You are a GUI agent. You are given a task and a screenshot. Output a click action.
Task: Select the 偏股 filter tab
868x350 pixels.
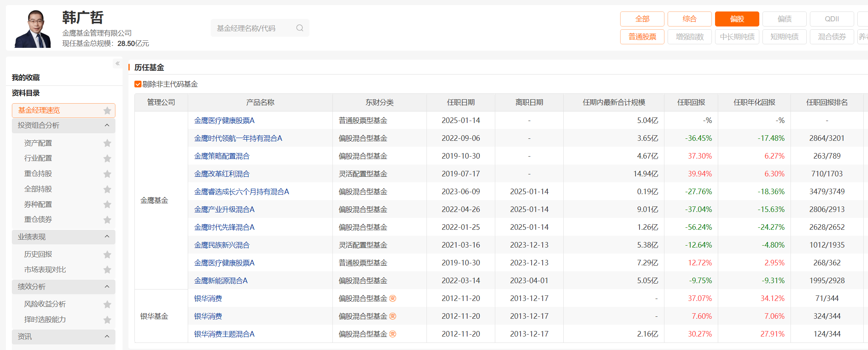pos(737,19)
